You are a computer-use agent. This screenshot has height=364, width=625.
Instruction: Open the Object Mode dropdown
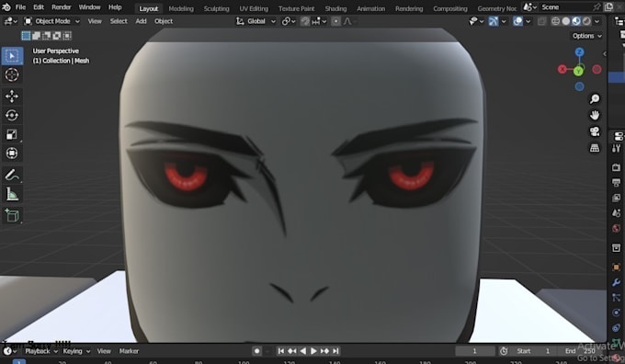[x=51, y=21]
